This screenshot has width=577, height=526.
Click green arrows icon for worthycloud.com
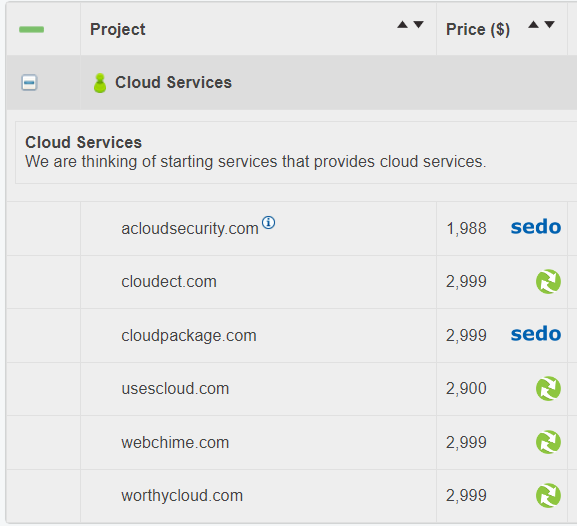548,495
